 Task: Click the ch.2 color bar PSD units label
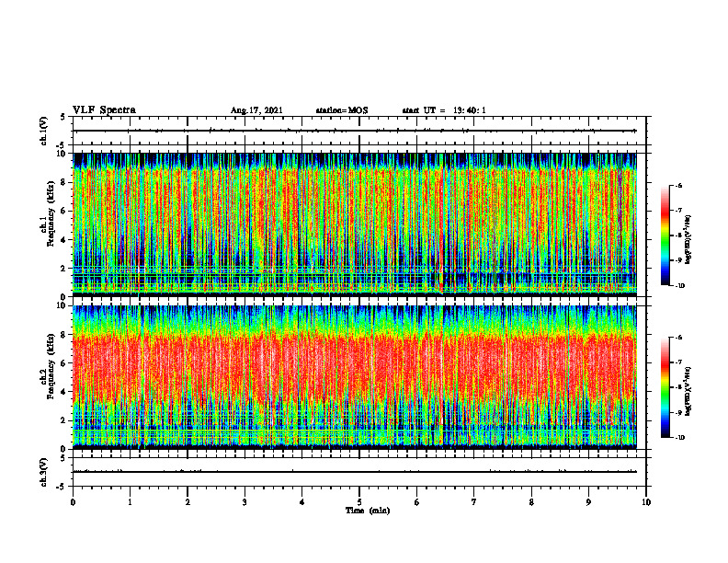tap(688, 391)
